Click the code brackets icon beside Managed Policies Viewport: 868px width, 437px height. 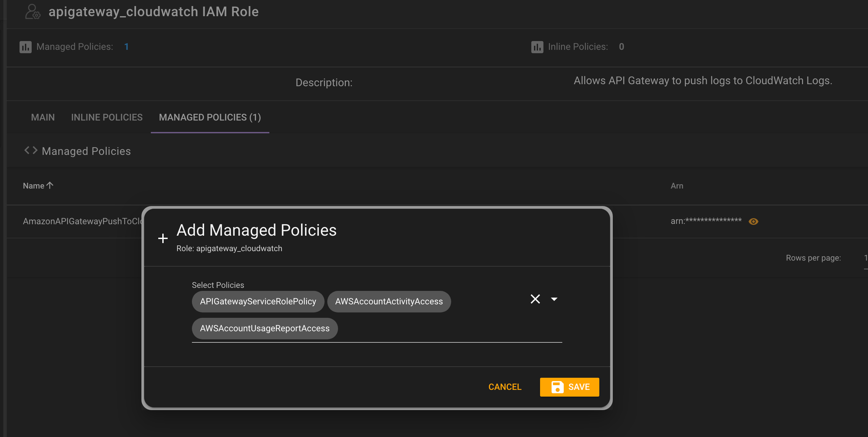click(x=31, y=150)
